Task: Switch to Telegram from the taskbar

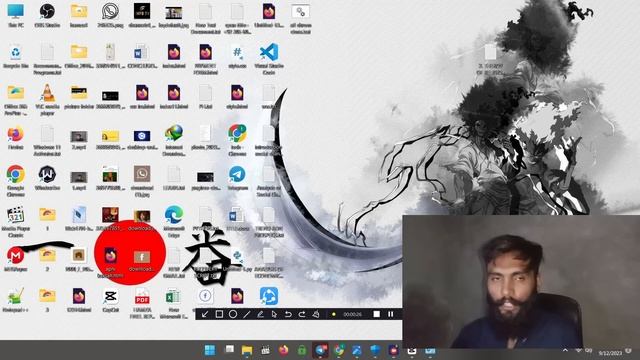Action: pos(320,350)
